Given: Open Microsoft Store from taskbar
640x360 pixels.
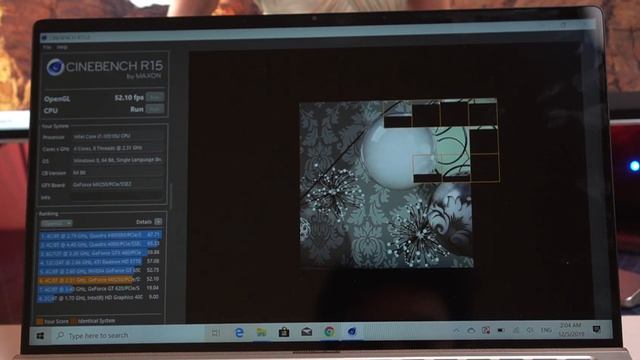Looking at the screenshot, I should tap(284, 332).
